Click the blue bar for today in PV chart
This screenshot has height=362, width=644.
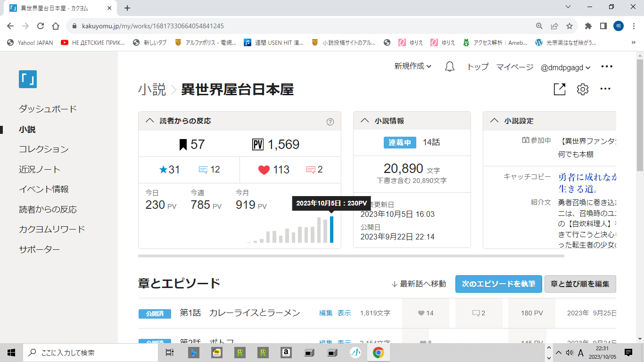click(x=332, y=230)
